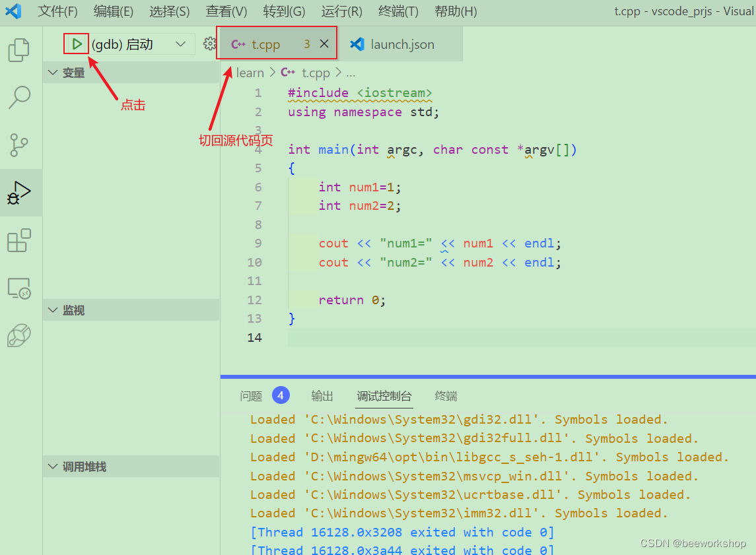Open the Source Control view
The height and width of the screenshot is (555, 756).
(19, 145)
